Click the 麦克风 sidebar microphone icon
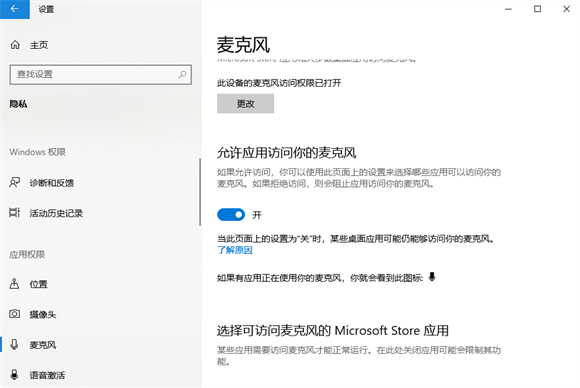This screenshot has height=388, width=580. [x=14, y=344]
